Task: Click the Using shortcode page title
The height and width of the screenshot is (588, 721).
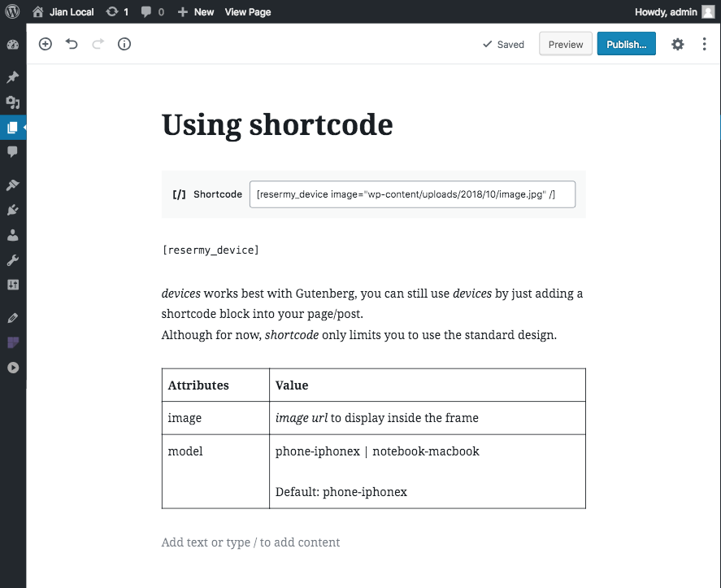Action: pos(277,124)
